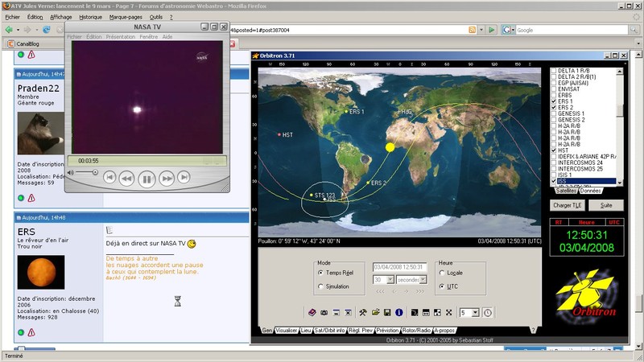Viewport: 644px width, 362px height.
Task: Click the first panel layout icon right of info
Action: [x=415, y=312]
